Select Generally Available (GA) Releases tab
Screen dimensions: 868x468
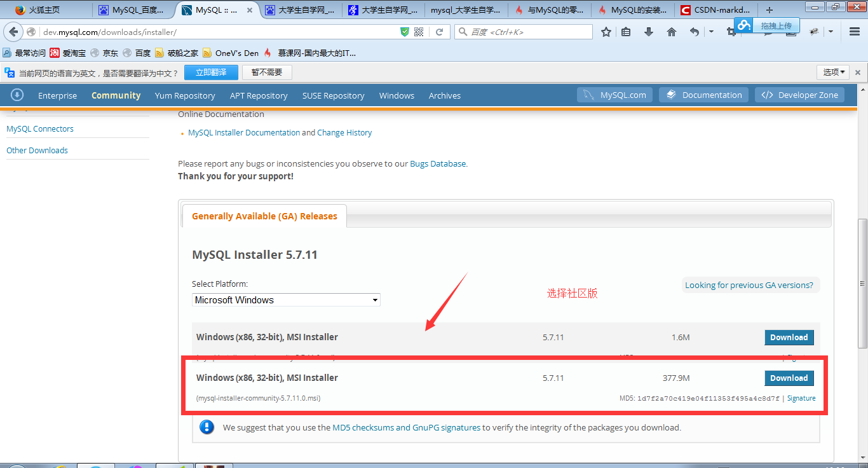[264, 216]
